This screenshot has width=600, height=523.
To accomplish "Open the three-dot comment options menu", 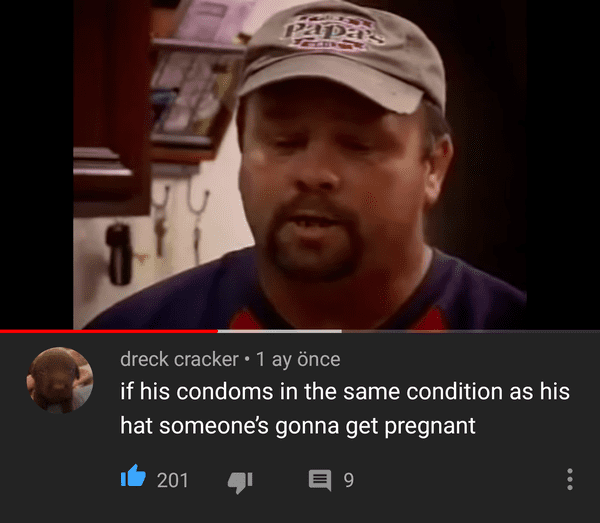I will [570, 479].
